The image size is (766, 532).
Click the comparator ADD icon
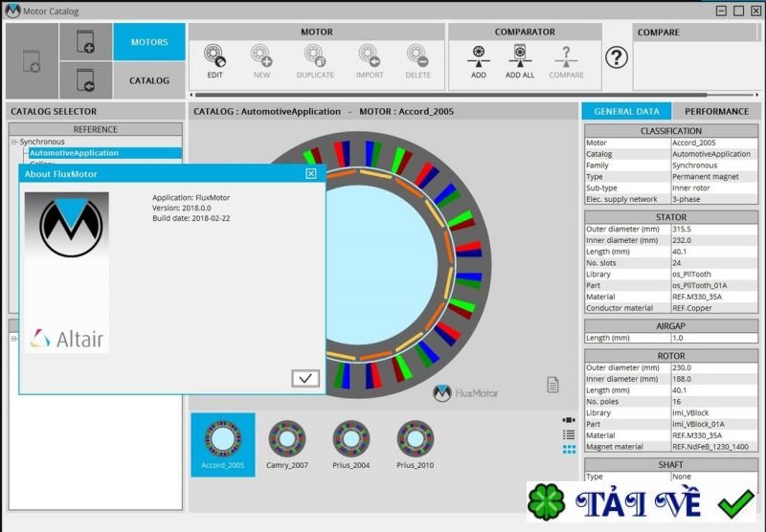tap(478, 56)
